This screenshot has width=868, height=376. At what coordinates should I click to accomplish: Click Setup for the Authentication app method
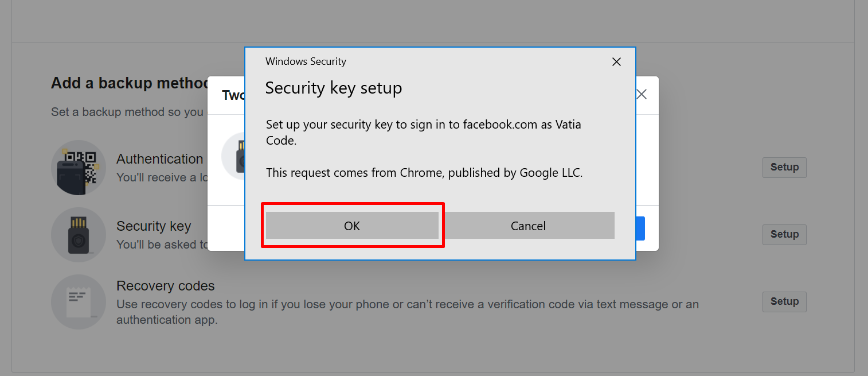[784, 168]
